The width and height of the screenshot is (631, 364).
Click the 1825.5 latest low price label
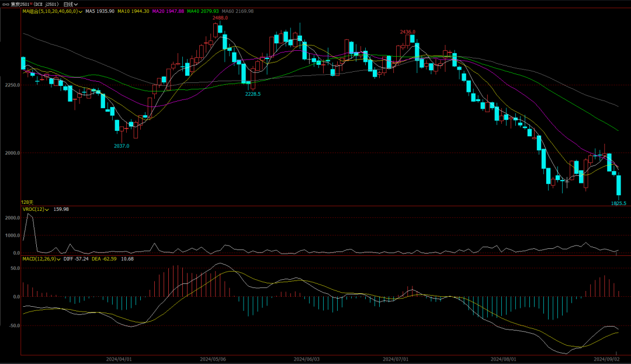click(x=618, y=203)
